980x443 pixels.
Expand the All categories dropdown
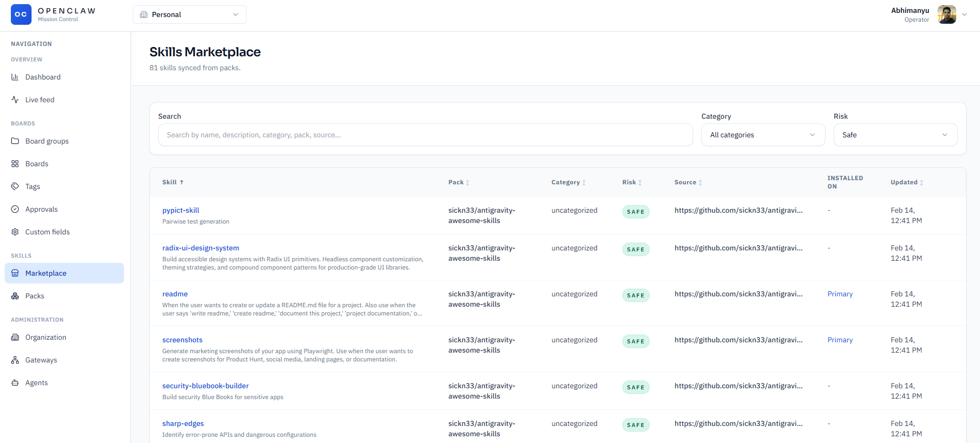point(762,135)
